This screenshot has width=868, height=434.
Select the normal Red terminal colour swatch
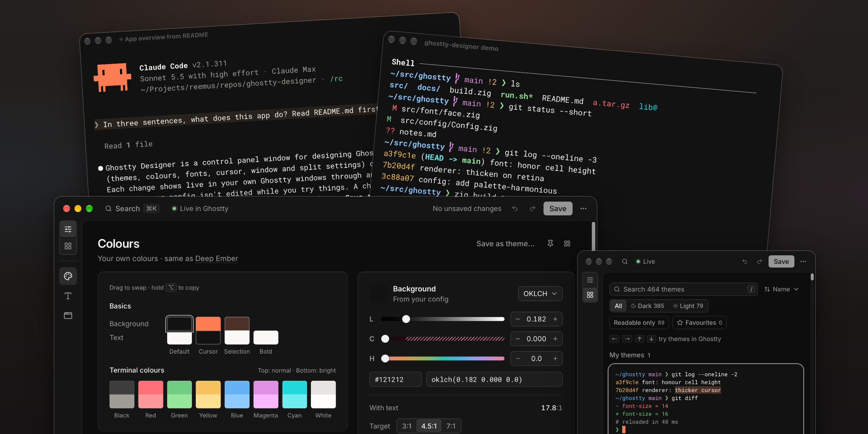click(x=151, y=388)
